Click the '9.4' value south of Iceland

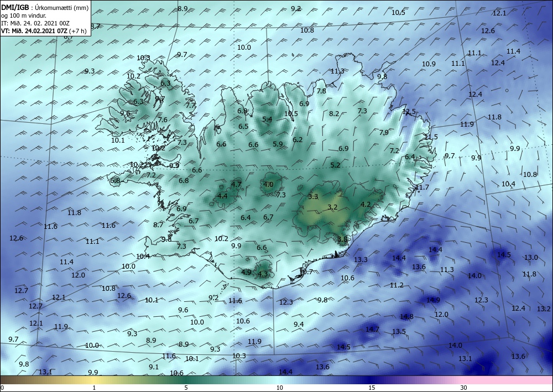point(299,324)
